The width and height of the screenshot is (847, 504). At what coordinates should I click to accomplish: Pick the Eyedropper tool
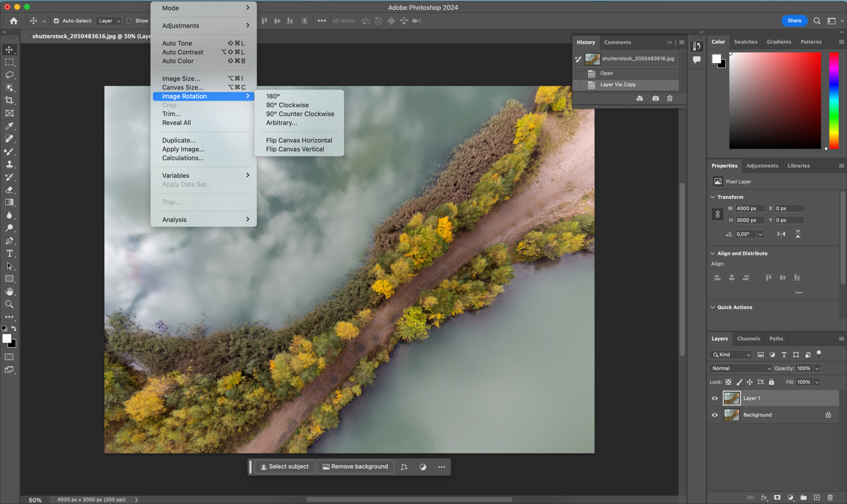[x=9, y=126]
